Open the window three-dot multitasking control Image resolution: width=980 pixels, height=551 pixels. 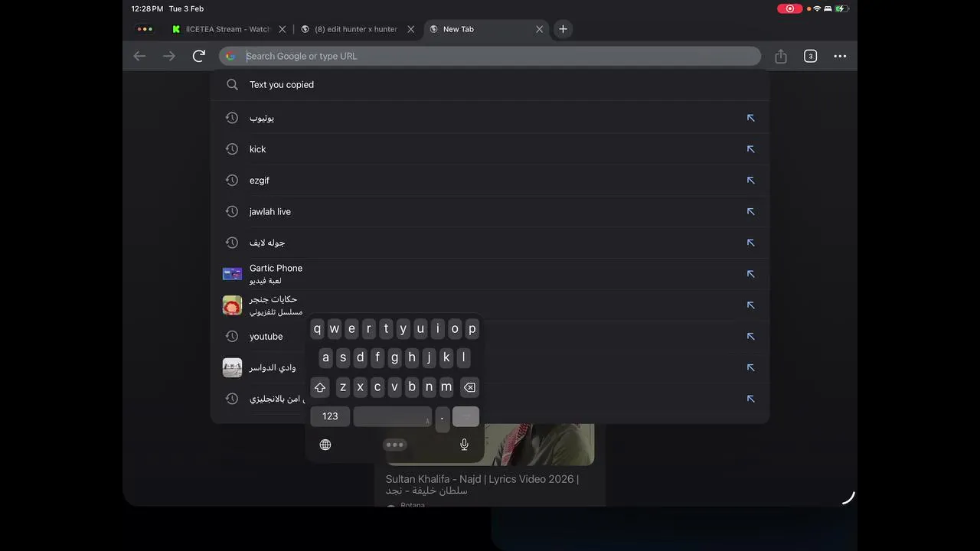click(x=144, y=29)
